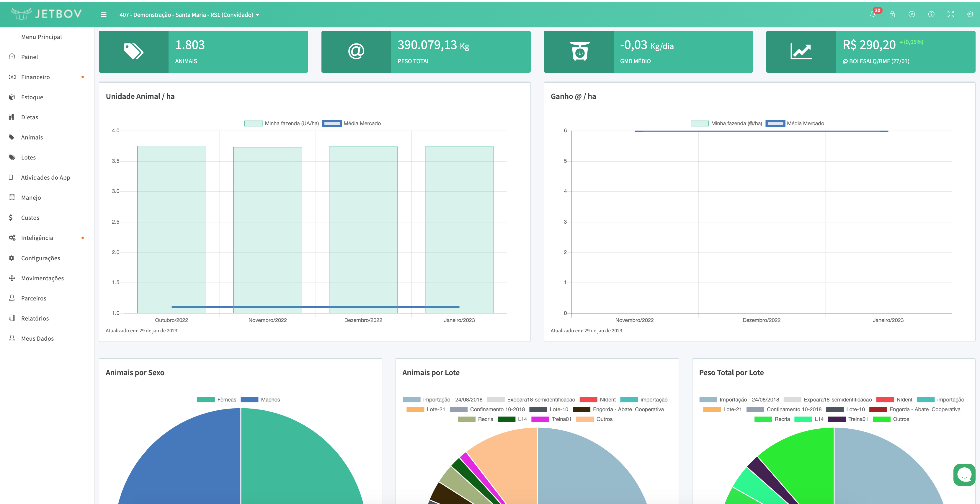Toggle Fêmeas legend in Animais por Sexo
This screenshot has height=504, width=980.
pos(216,399)
